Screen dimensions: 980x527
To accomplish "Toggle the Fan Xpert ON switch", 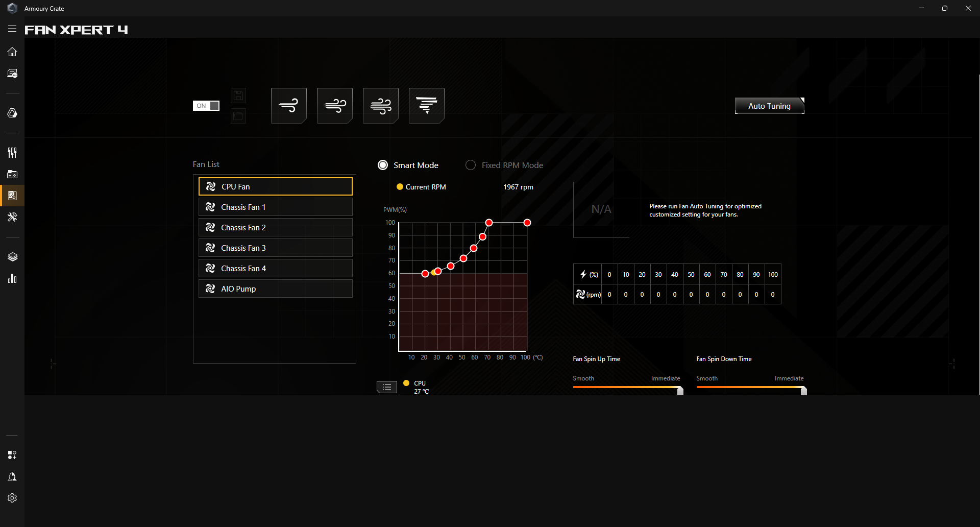I will 206,106.
